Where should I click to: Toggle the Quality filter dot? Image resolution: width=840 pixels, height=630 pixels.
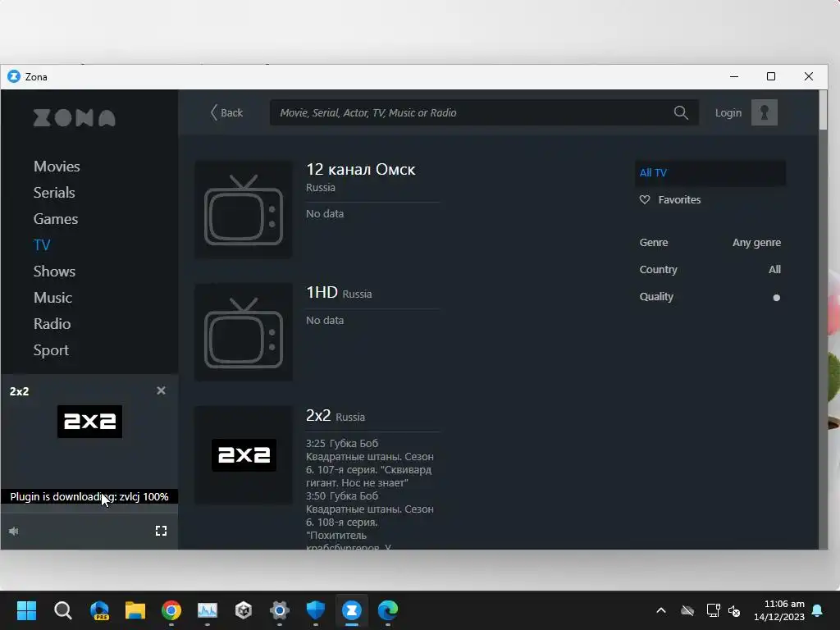776,297
